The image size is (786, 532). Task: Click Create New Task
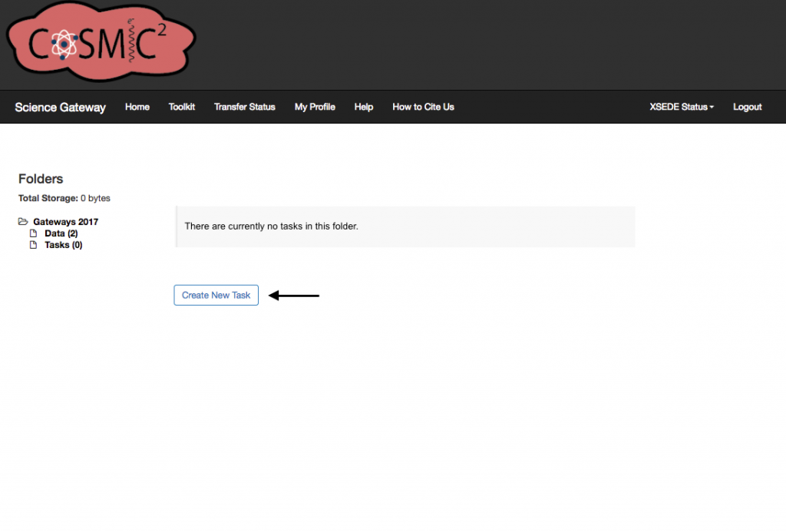[216, 295]
